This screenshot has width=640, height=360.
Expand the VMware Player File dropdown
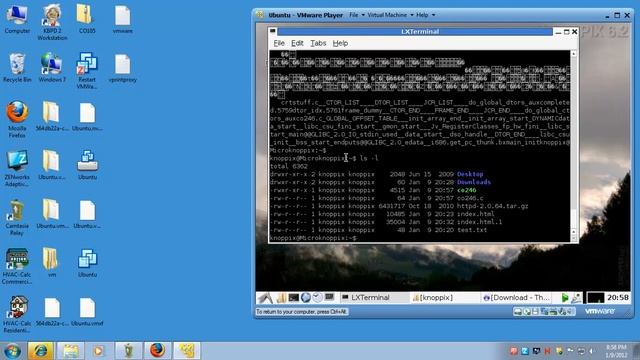tap(357, 15)
